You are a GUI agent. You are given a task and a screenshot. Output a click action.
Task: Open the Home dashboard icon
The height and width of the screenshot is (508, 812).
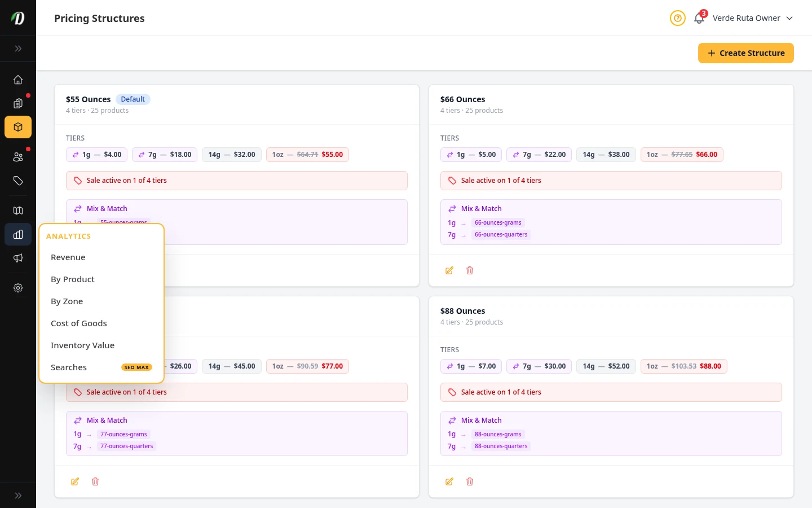(18, 80)
